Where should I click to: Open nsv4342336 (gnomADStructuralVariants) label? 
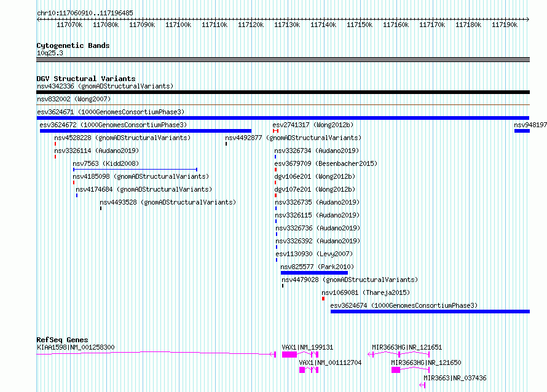pos(105,86)
